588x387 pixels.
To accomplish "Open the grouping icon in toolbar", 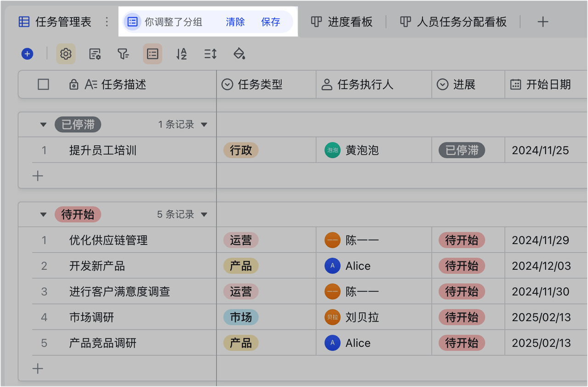I will [153, 54].
